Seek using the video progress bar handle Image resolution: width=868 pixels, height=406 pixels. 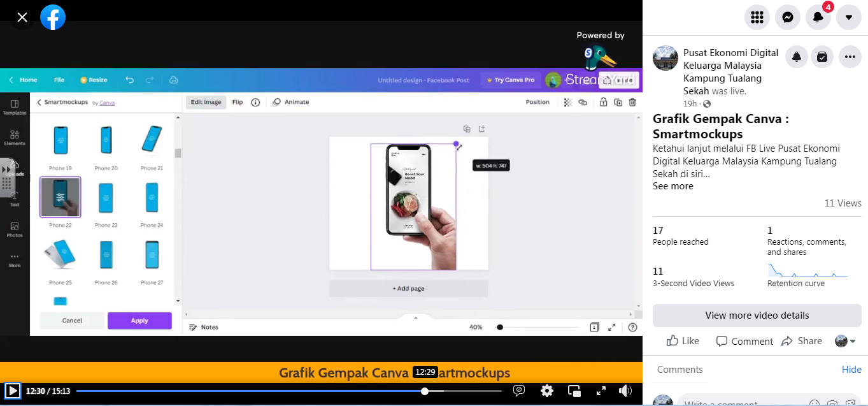click(425, 391)
